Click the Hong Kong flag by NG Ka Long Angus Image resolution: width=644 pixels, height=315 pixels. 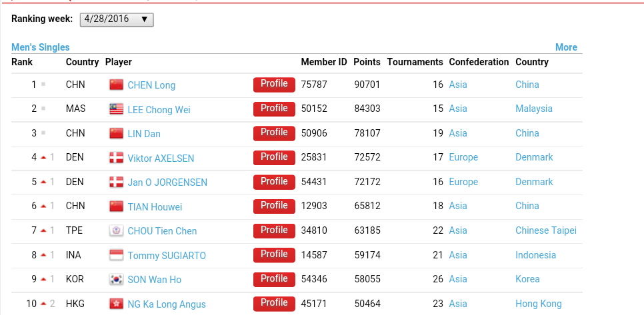pos(117,304)
